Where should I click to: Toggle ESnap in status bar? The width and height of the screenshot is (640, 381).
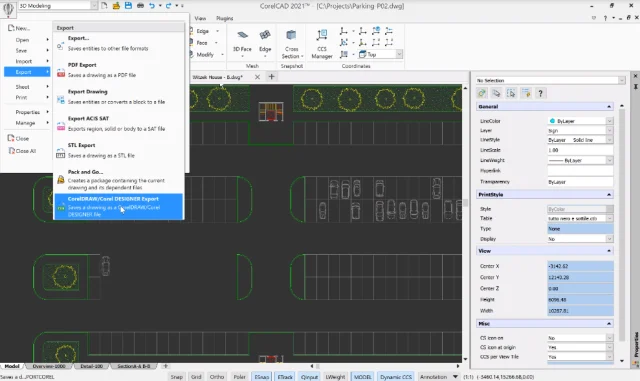pyautogui.click(x=262, y=377)
